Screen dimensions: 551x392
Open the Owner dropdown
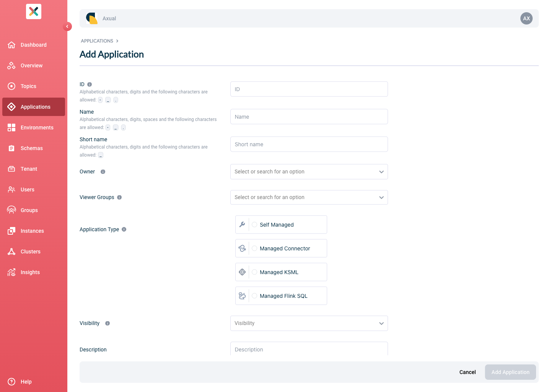coord(309,172)
